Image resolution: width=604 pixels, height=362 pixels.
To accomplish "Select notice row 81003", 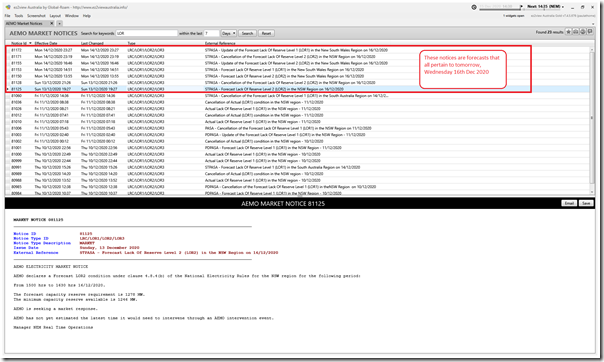I will point(297,135).
